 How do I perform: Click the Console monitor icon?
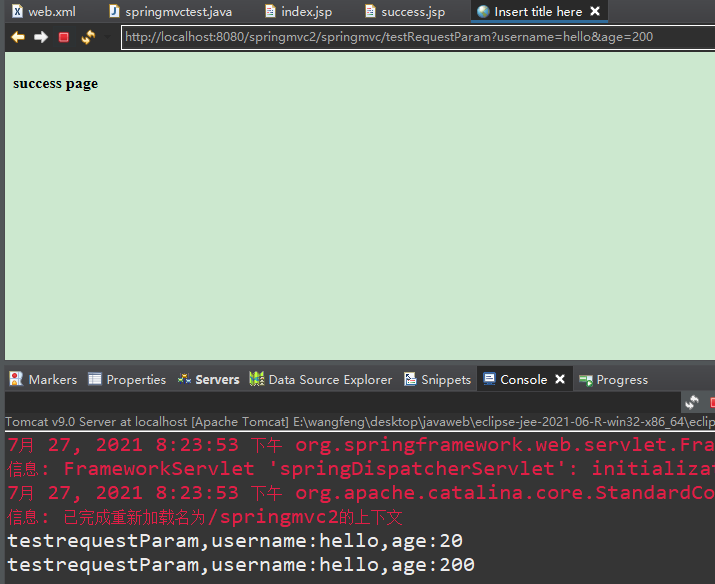(489, 379)
